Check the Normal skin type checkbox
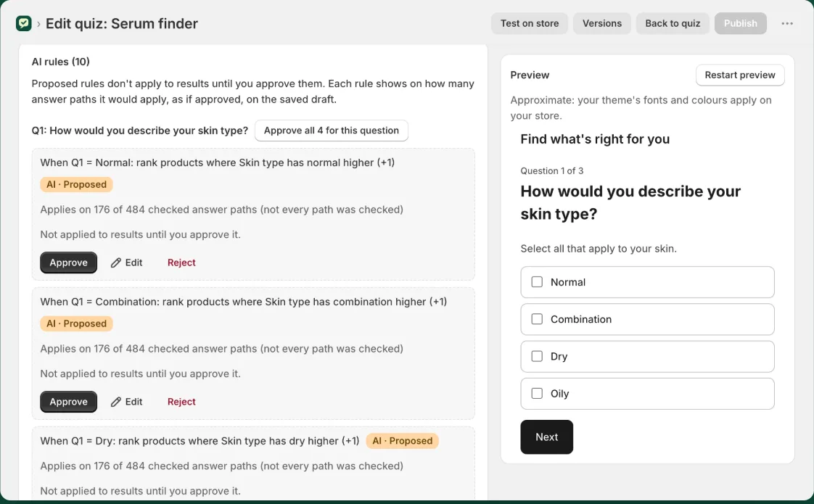The height and width of the screenshot is (504, 814). coord(537,282)
